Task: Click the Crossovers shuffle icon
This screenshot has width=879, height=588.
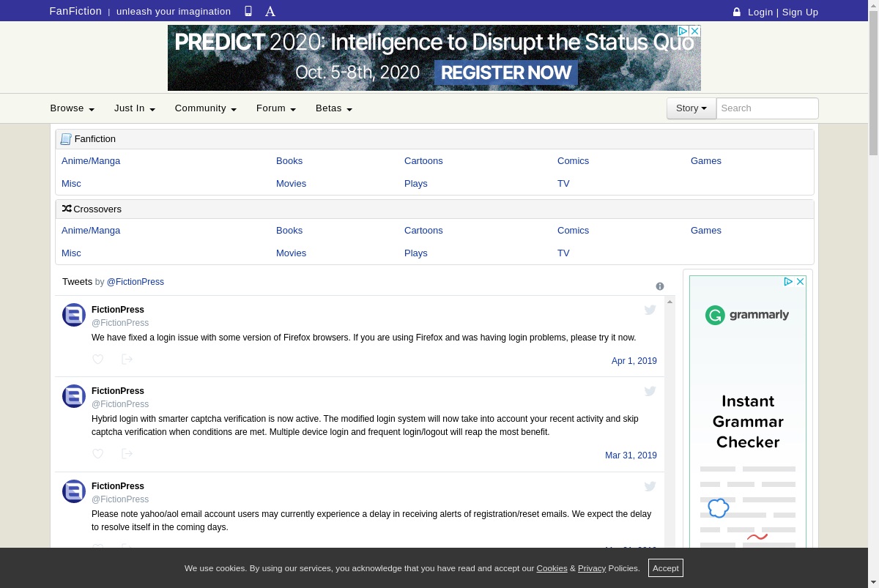Action: [67, 209]
